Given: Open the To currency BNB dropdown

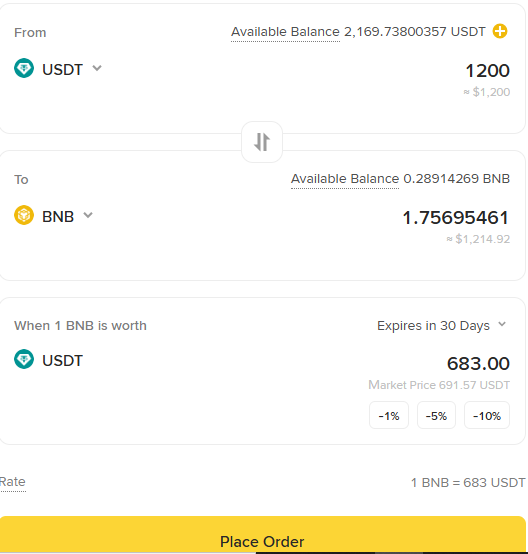Looking at the screenshot, I should 54,216.
